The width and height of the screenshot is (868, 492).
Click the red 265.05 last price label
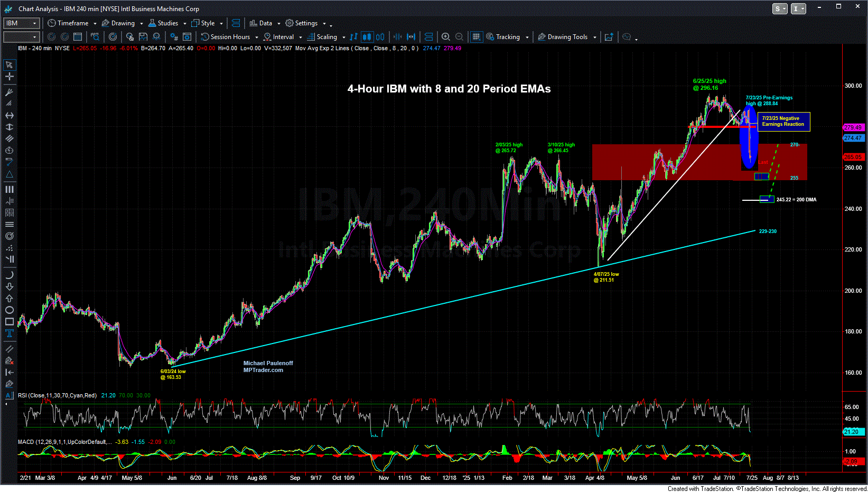click(x=853, y=157)
